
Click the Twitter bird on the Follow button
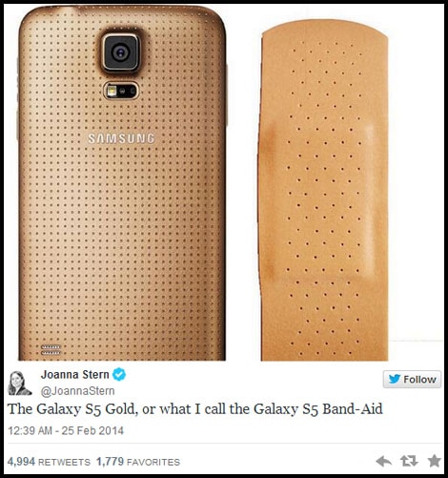click(394, 379)
